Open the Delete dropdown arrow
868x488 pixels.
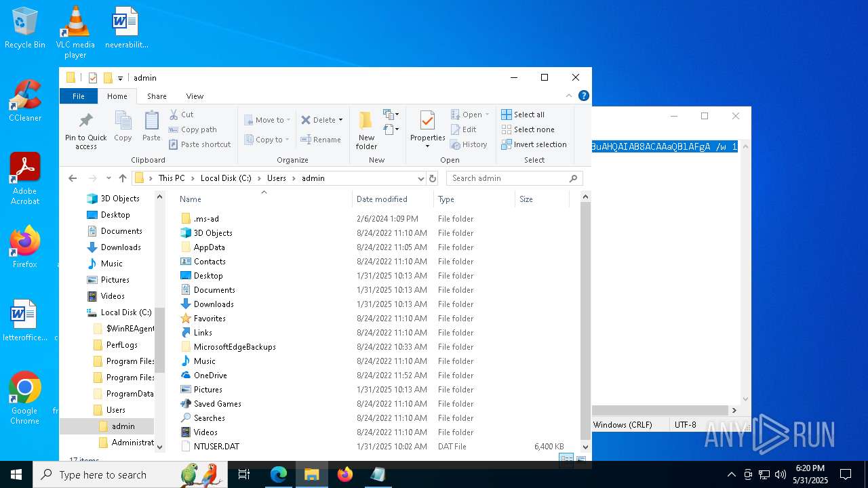[340, 120]
